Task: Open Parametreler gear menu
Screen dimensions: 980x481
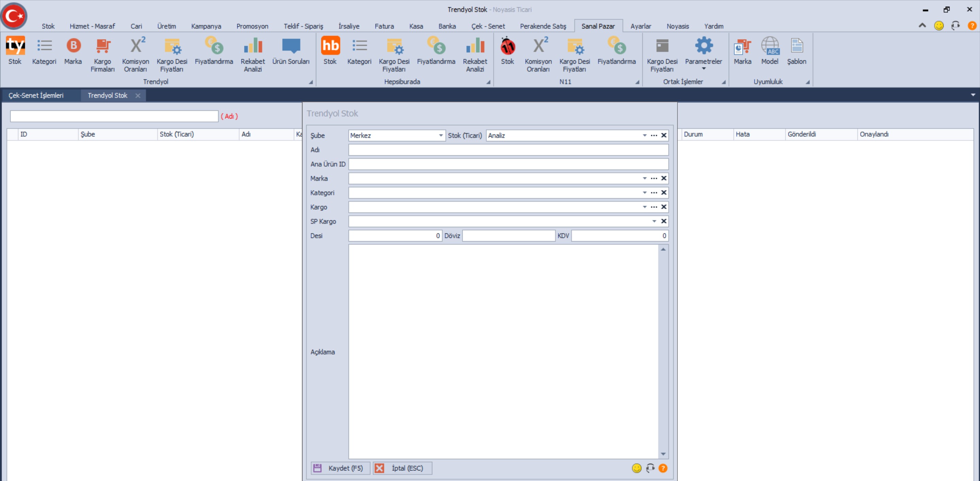Action: (x=703, y=53)
